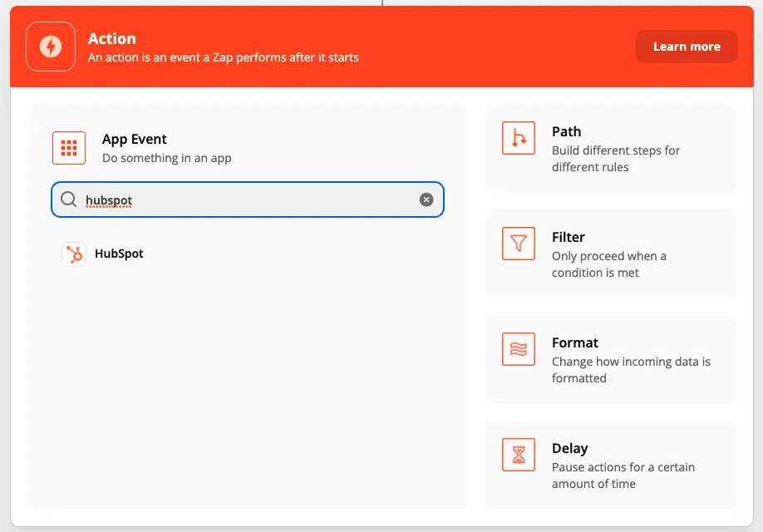The width and height of the screenshot is (763, 532).
Task: Click the App Event grid icon
Action: pos(69,148)
